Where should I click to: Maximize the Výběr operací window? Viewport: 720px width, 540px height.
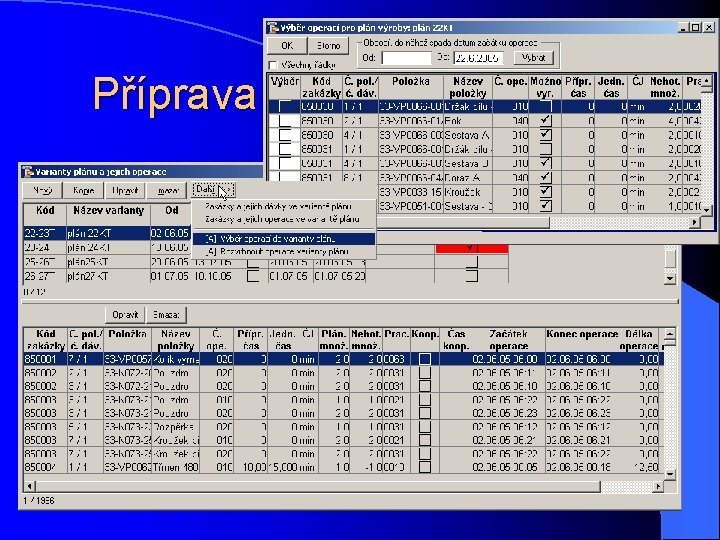point(696,28)
